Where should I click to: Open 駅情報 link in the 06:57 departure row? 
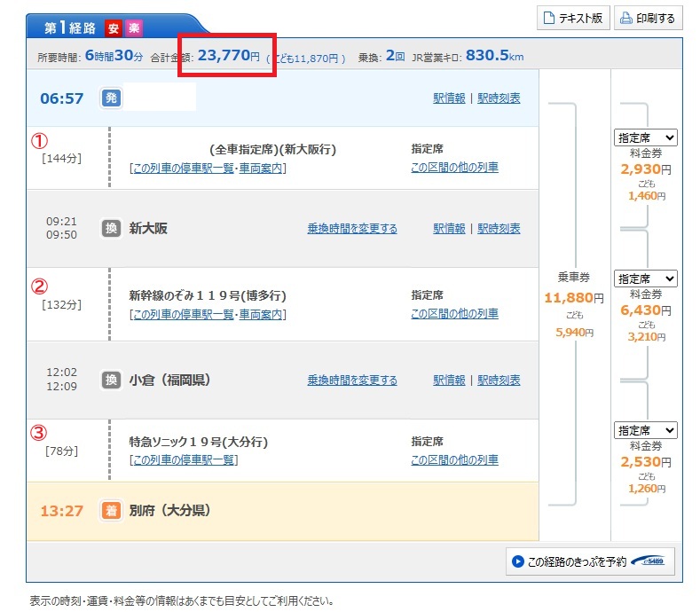tap(449, 98)
